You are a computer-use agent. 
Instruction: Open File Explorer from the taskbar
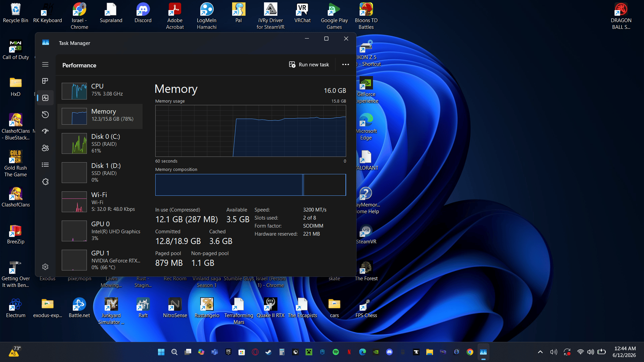pos(430,352)
